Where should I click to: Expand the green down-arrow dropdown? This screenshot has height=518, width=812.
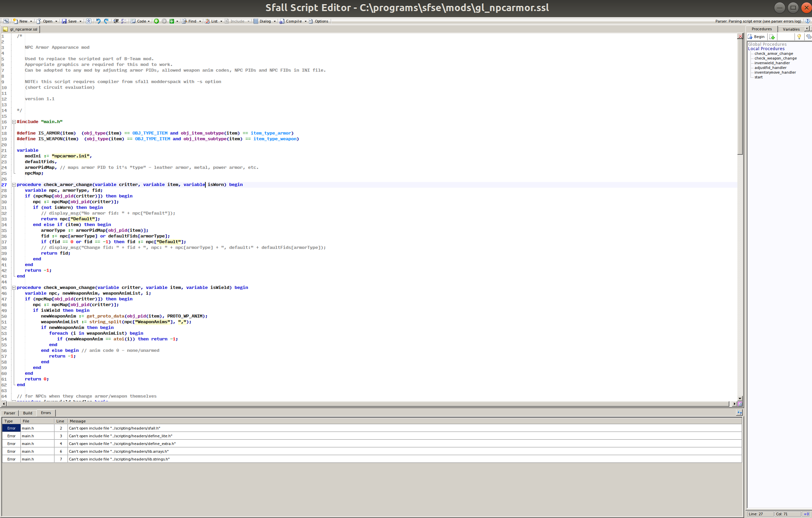point(177,21)
